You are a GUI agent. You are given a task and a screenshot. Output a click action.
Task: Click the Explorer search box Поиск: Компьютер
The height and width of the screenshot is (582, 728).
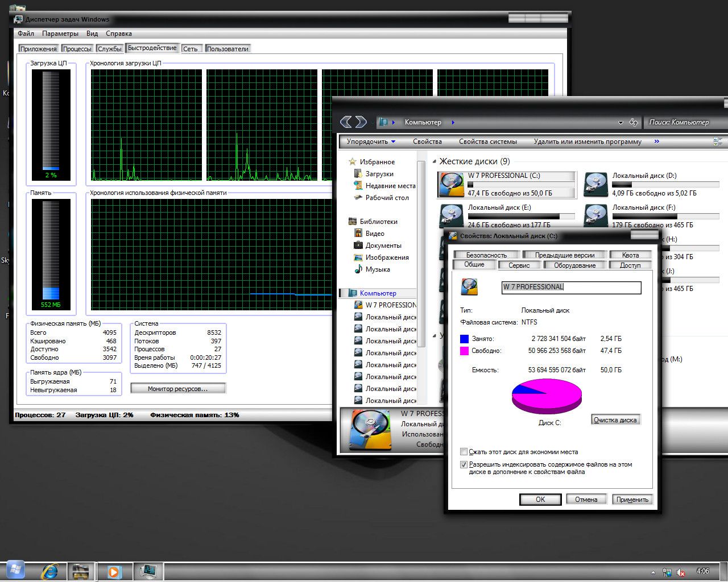tap(685, 122)
